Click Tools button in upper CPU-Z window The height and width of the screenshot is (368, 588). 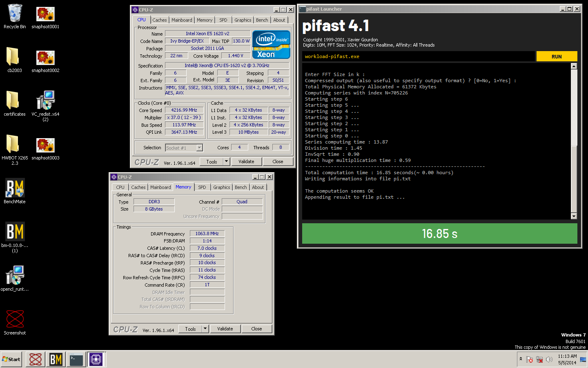[x=212, y=162]
